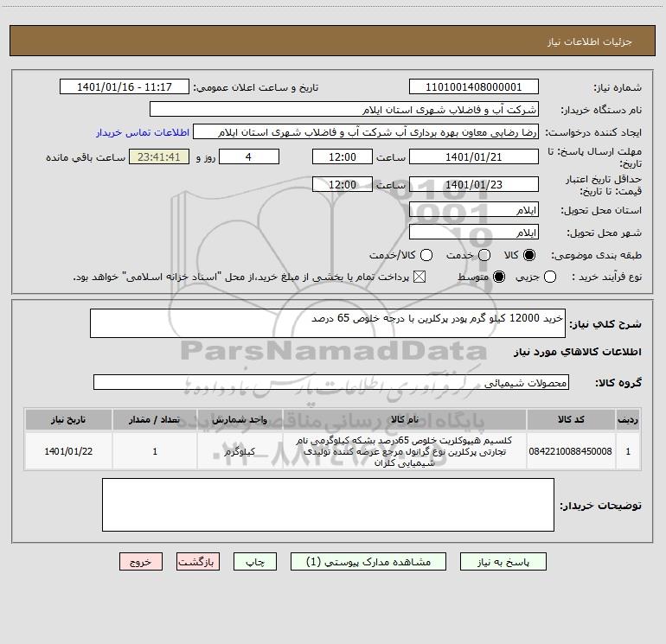Click the خروج exit button
This screenshot has height=644, width=666.
(x=141, y=562)
